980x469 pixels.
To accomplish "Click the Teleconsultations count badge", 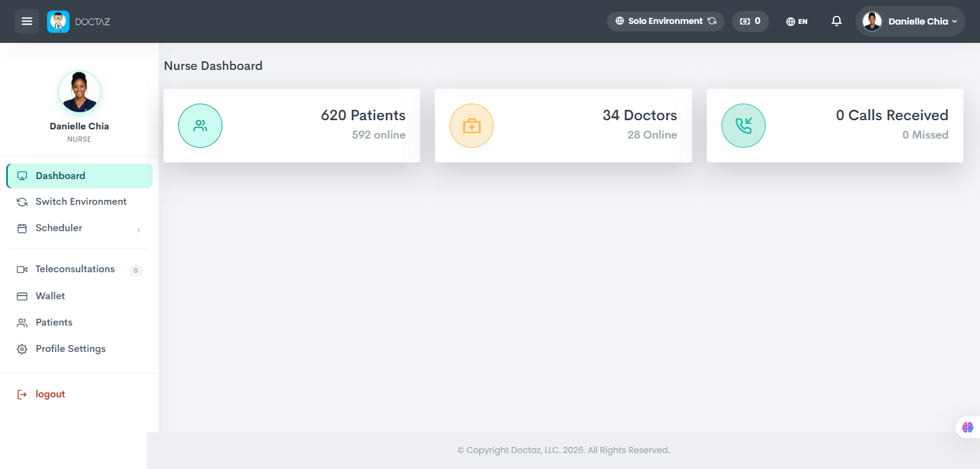I will (136, 270).
